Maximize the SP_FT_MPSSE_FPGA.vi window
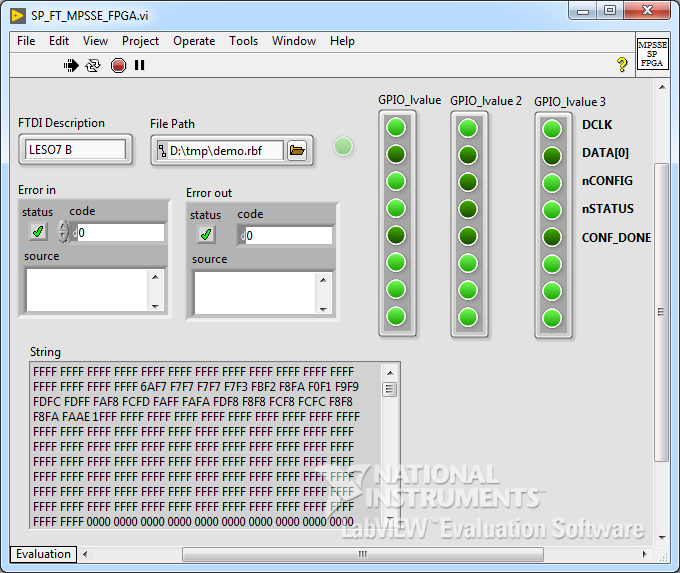680x573 pixels. click(x=610, y=10)
